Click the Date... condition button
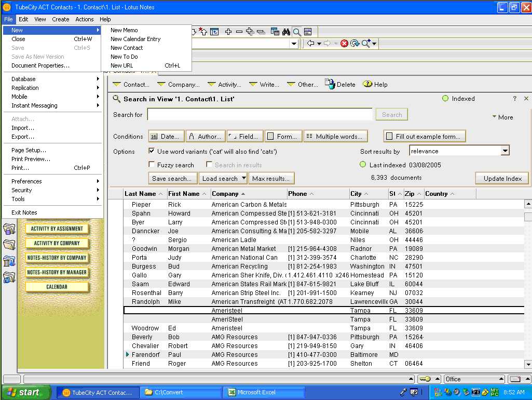The image size is (532, 400). [x=166, y=137]
